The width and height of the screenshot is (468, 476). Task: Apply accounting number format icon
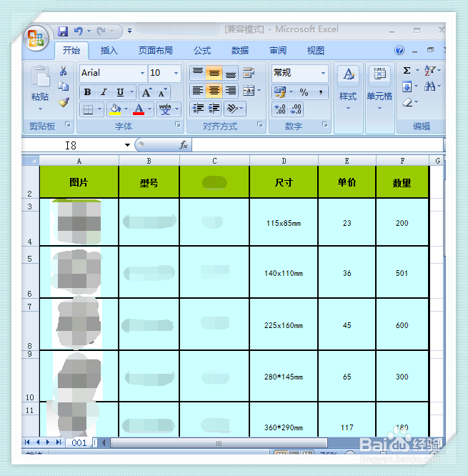(280, 92)
